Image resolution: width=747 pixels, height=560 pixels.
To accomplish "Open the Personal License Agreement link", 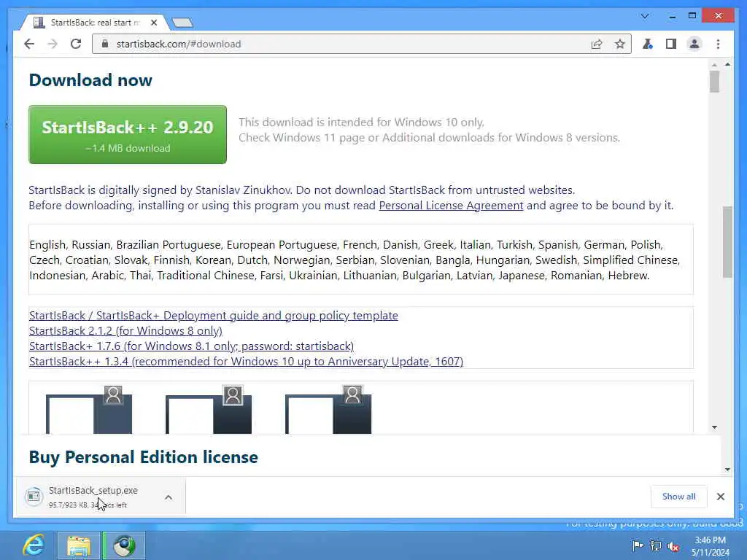I will click(451, 205).
